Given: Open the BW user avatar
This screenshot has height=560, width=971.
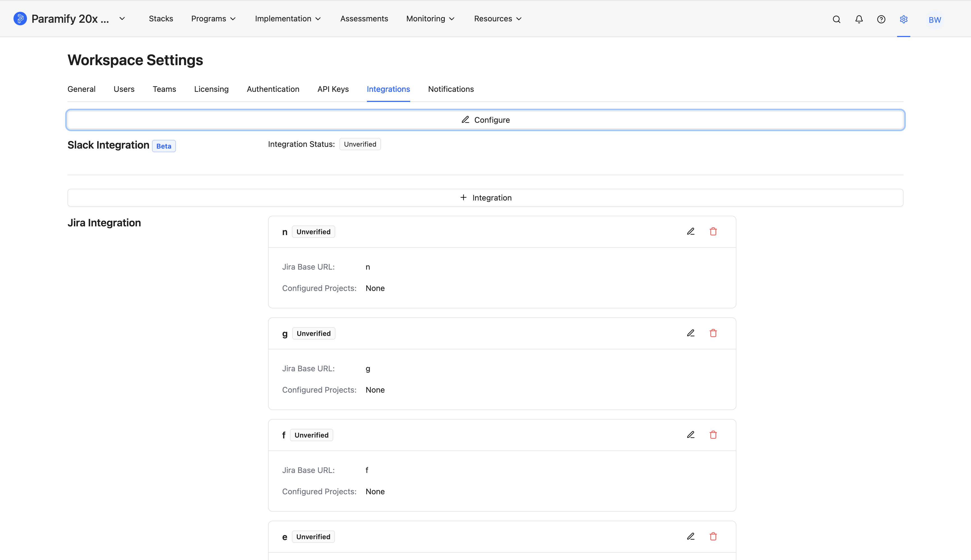Looking at the screenshot, I should pyautogui.click(x=934, y=20).
